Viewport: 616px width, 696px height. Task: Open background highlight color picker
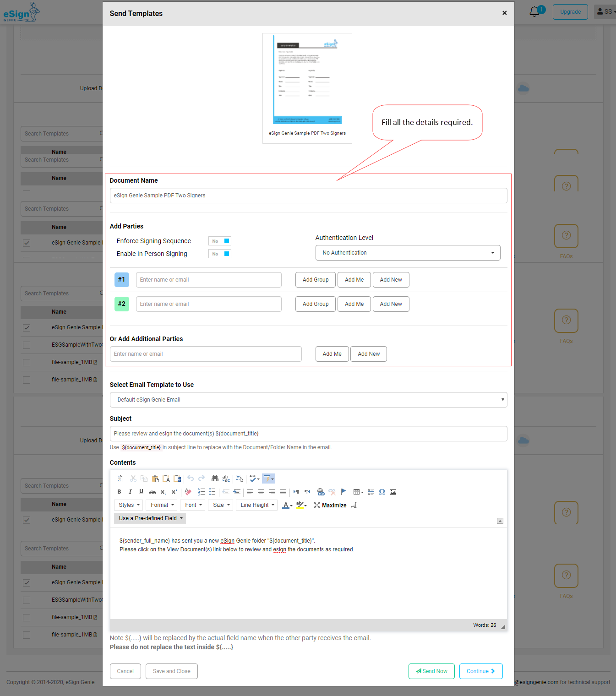click(301, 505)
